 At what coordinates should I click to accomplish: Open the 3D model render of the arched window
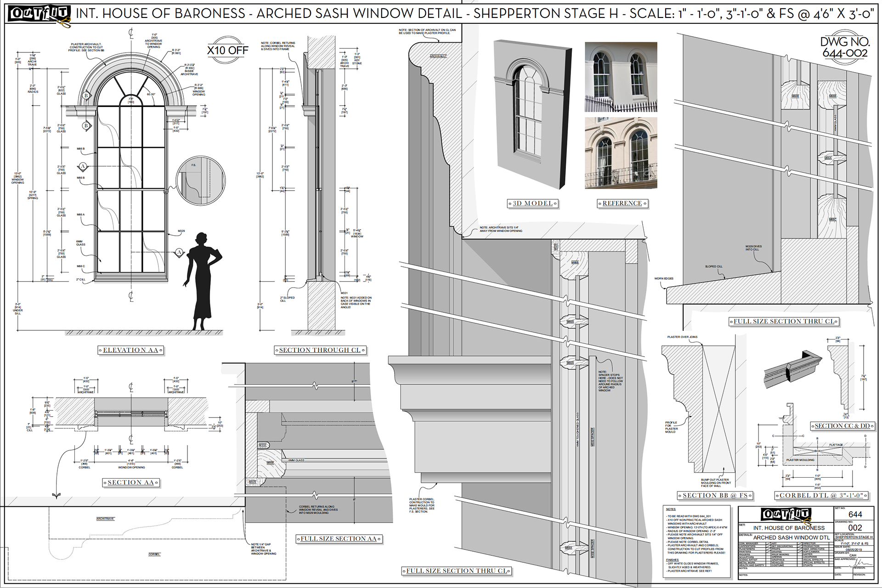click(533, 114)
